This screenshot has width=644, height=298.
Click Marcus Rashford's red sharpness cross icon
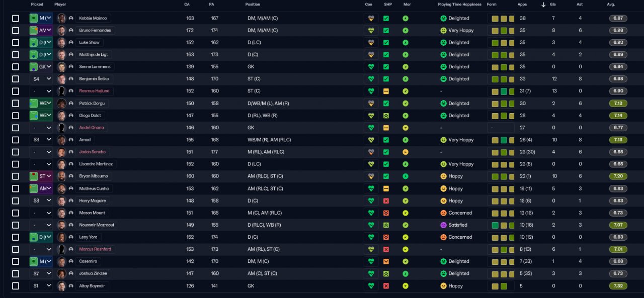386,249
